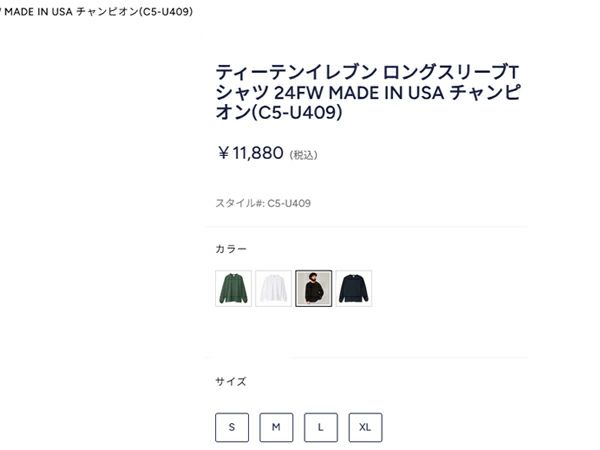Viewport: 600px width, 450px height.
Task: Select the green long-sleeve color swatch
Action: [x=233, y=288]
